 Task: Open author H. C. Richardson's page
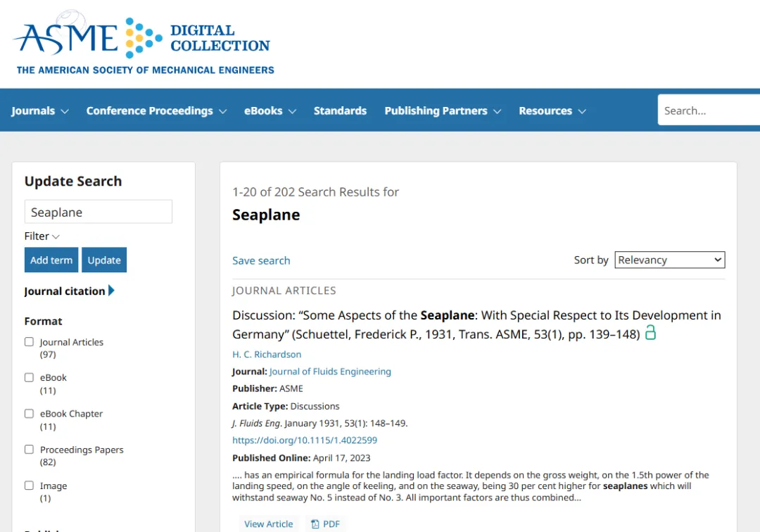(267, 354)
